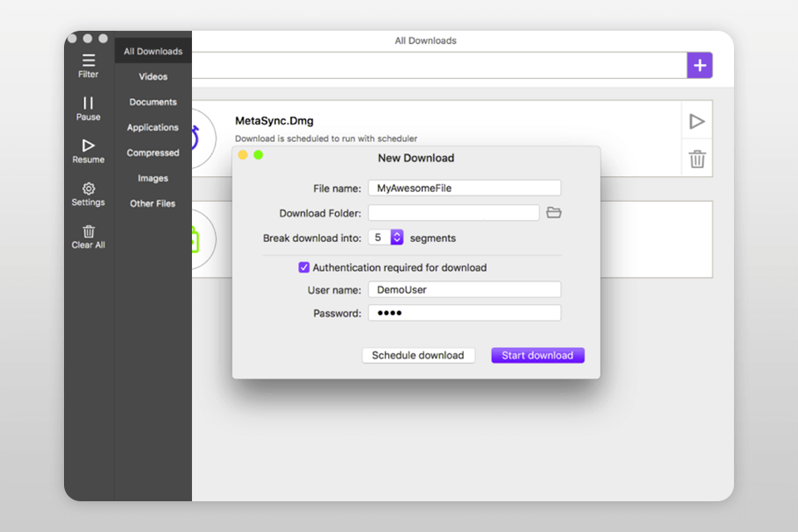Switch to the Videos category

(x=152, y=76)
